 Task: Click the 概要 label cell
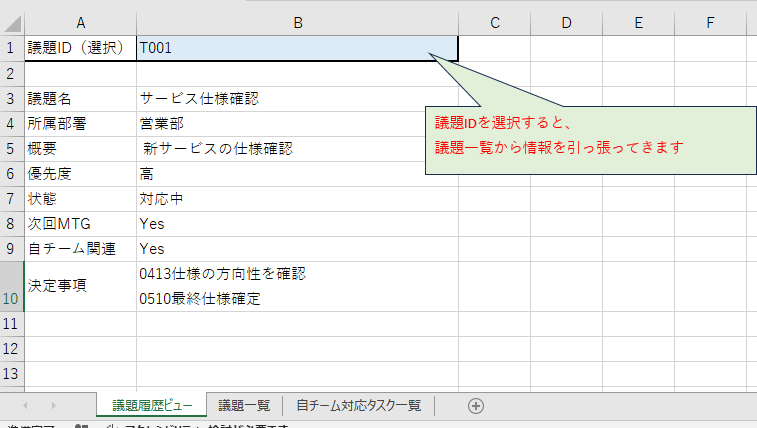point(81,149)
